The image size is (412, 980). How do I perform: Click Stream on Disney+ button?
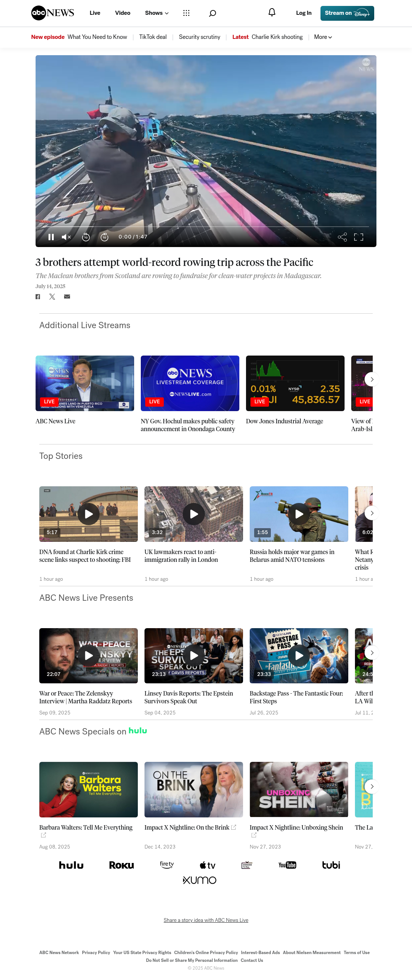[x=347, y=13]
